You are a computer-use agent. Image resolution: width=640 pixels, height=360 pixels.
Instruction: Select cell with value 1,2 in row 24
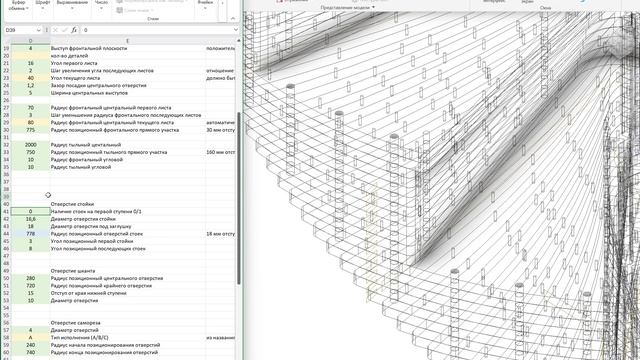click(x=30, y=85)
